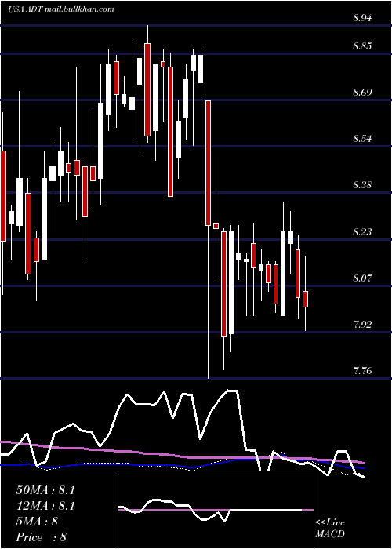
Task: Click the 7.76 price axis label
Action: point(362,370)
